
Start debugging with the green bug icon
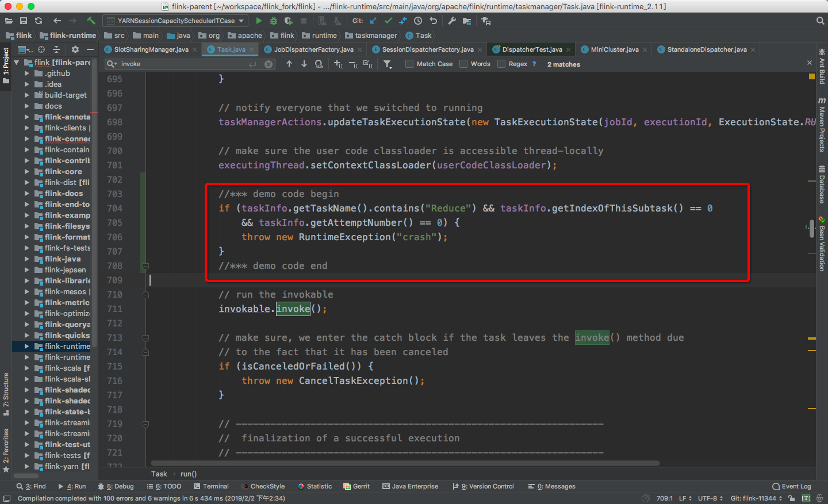[x=274, y=21]
